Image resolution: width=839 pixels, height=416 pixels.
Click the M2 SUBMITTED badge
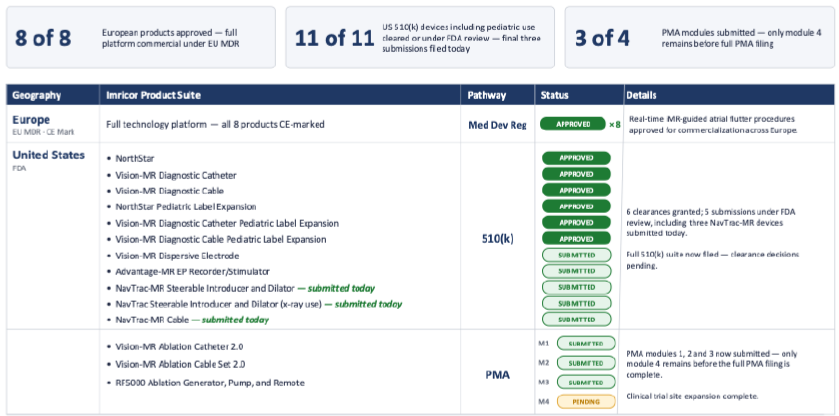586,363
